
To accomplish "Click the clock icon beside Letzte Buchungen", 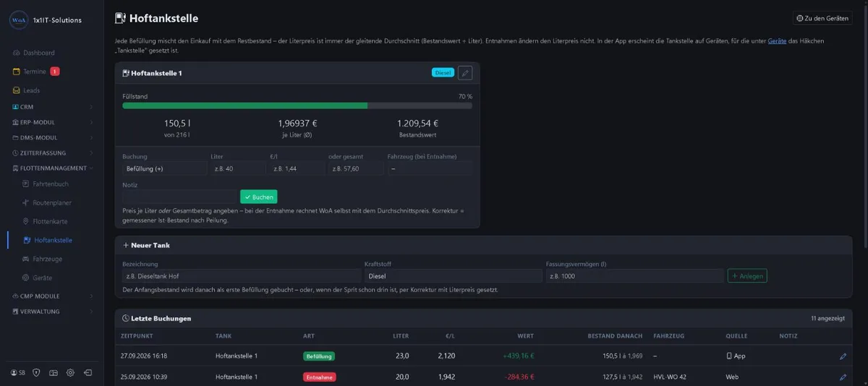I will coord(126,318).
